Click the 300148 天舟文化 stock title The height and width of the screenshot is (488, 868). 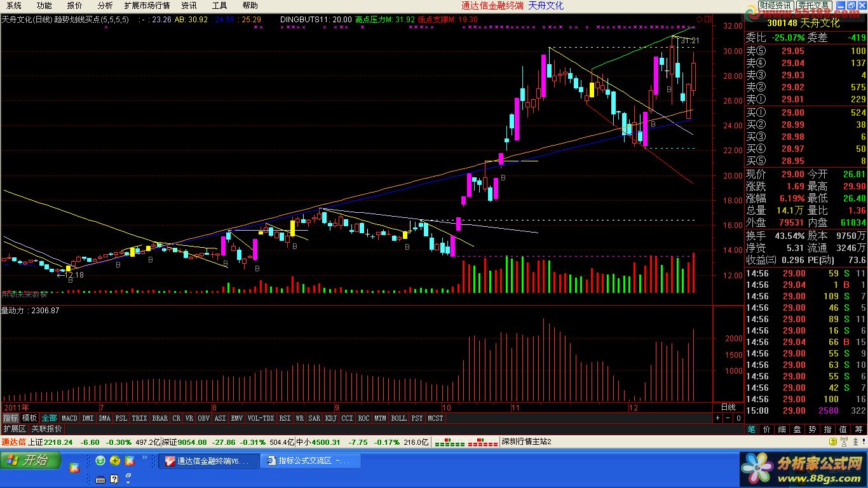coord(804,23)
